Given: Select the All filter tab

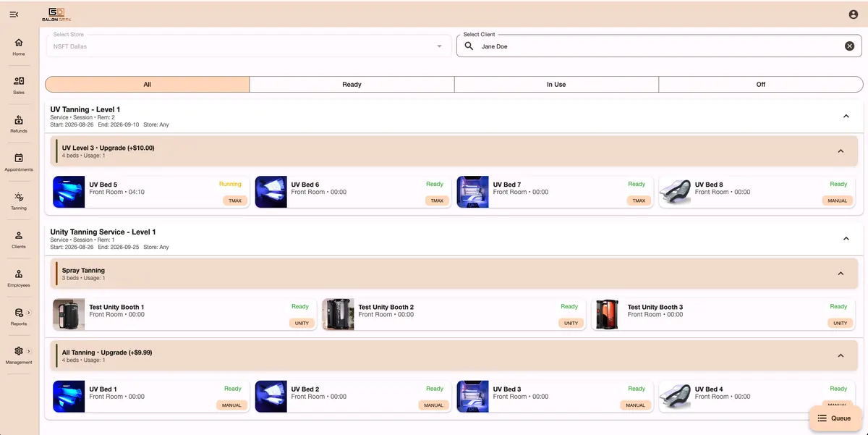Looking at the screenshot, I should 148,85.
